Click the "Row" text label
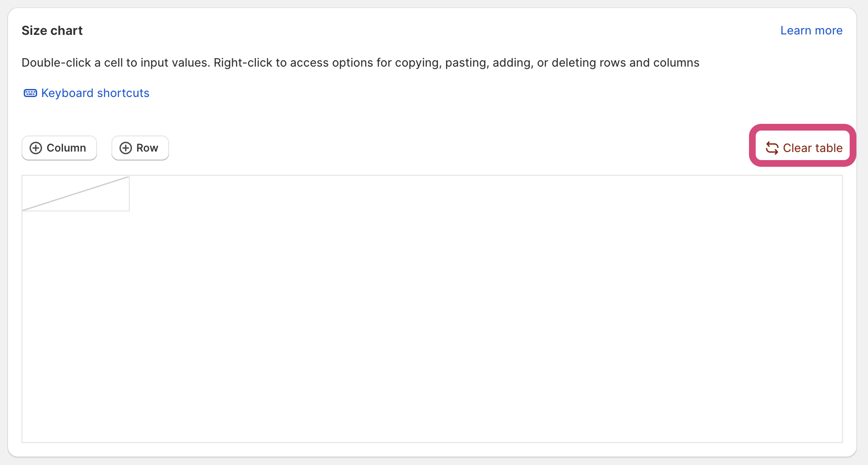 (x=147, y=148)
